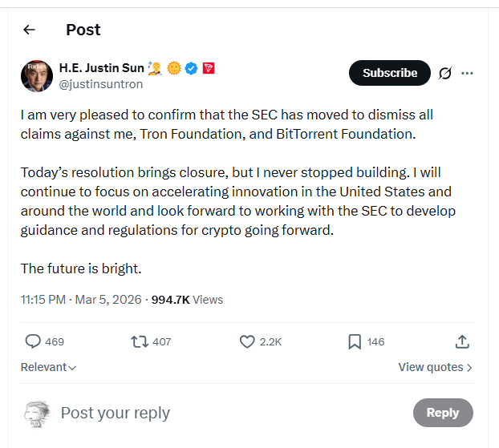Viewport: 499px width, 448px height.
Task: Bookmark this post
Action: click(355, 341)
